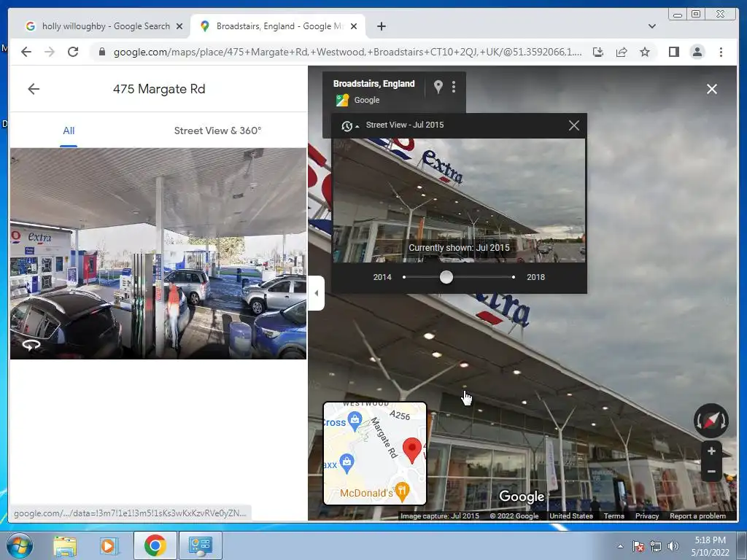747x560 pixels.
Task: View site security info via padlock icon
Action: [101, 52]
